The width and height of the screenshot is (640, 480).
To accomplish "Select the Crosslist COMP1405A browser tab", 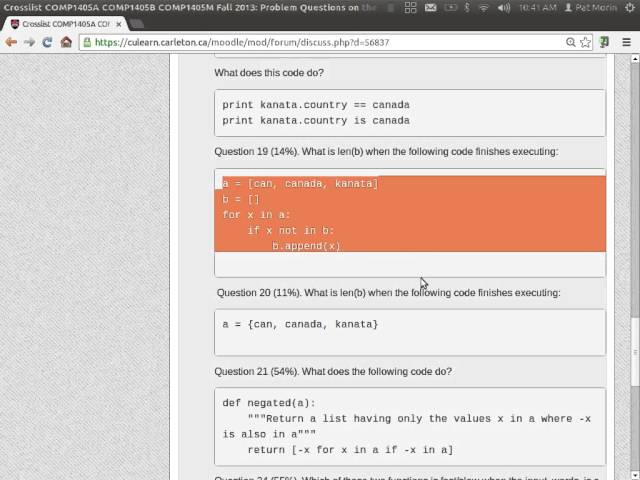I will tap(65, 24).
